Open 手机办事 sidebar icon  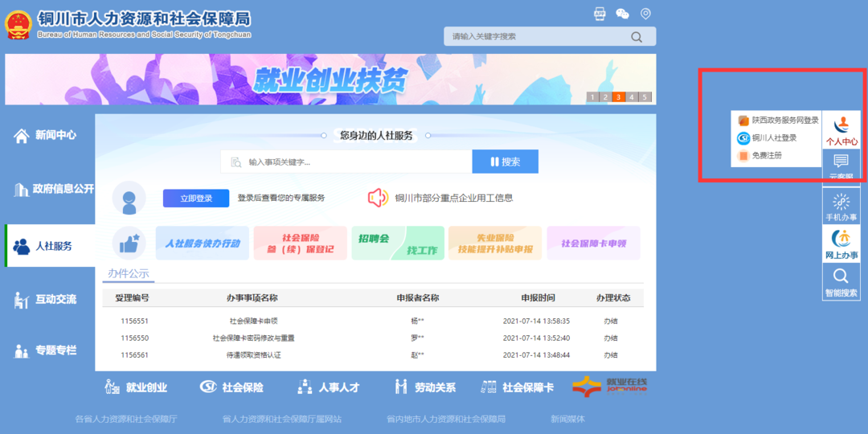click(x=841, y=207)
